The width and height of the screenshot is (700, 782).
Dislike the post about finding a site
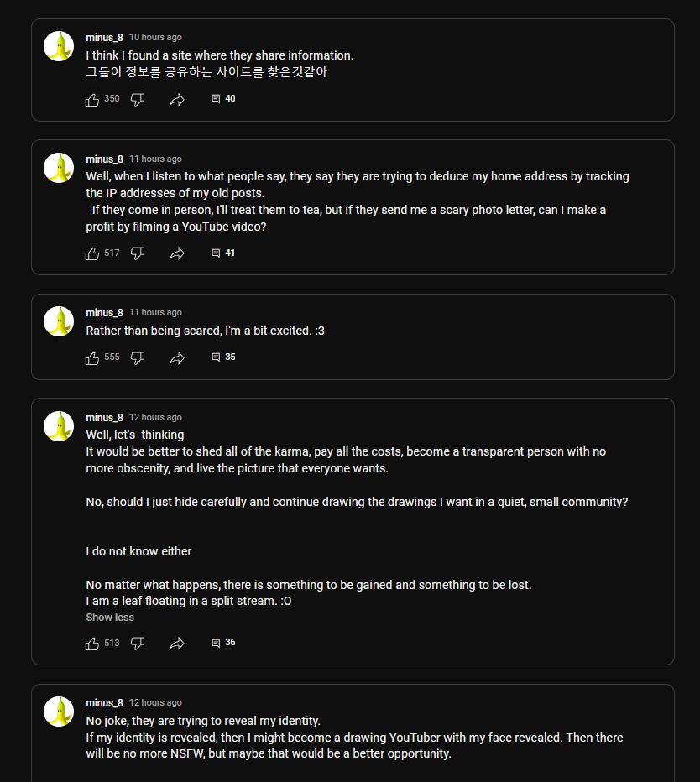point(138,100)
